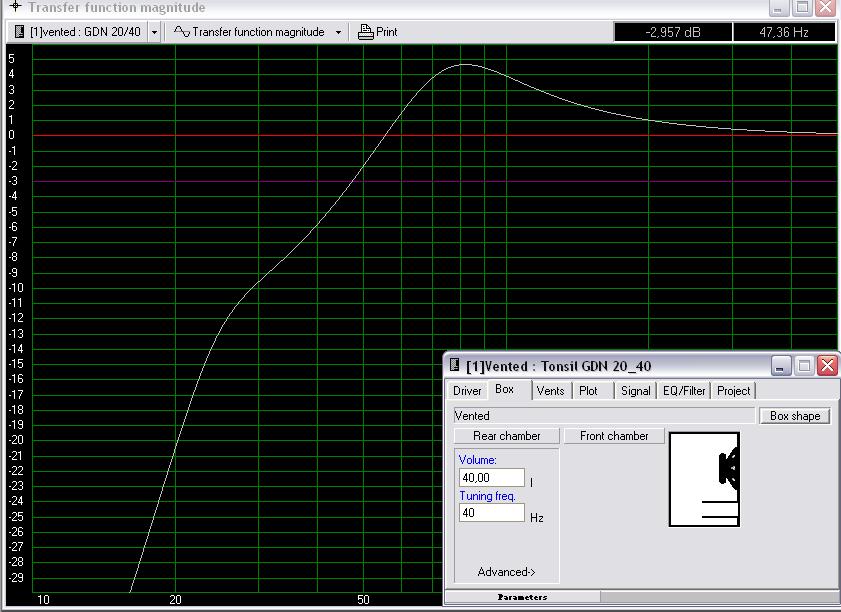Viewport: 841px width, 612px height.
Task: Click the speaker icon beside vented GDN 20/40
Action: pyautogui.click(x=19, y=32)
